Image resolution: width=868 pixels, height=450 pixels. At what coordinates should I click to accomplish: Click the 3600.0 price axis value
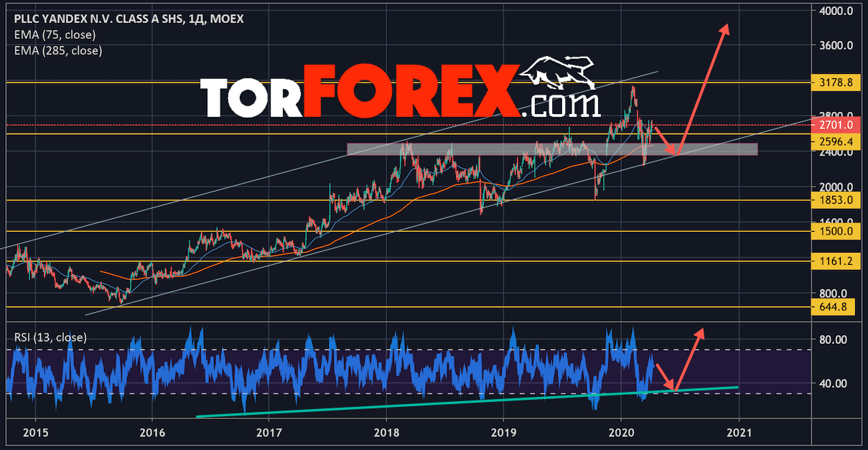pos(836,45)
